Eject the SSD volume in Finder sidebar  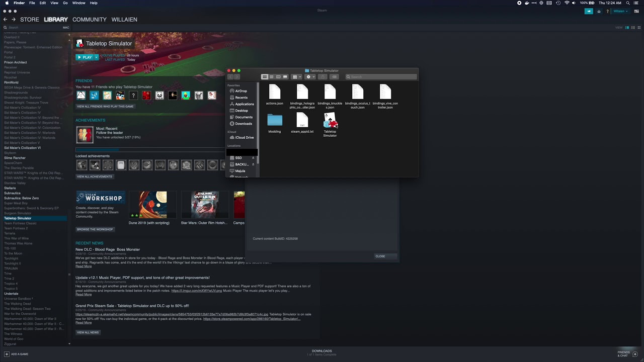253,158
